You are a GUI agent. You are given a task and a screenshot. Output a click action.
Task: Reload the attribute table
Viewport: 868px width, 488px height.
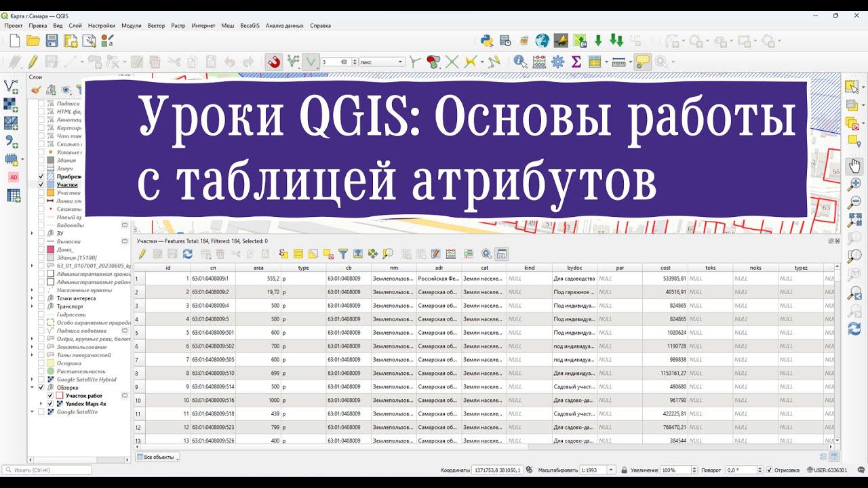[188, 254]
